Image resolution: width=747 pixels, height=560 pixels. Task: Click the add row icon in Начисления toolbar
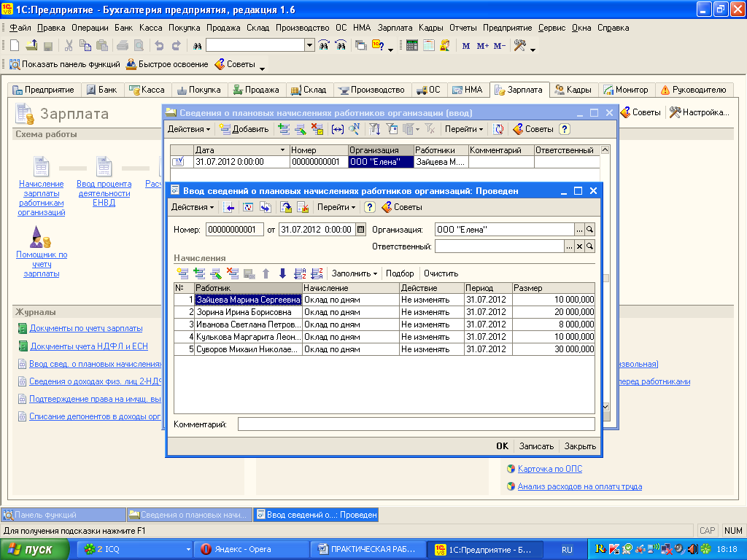pos(182,273)
